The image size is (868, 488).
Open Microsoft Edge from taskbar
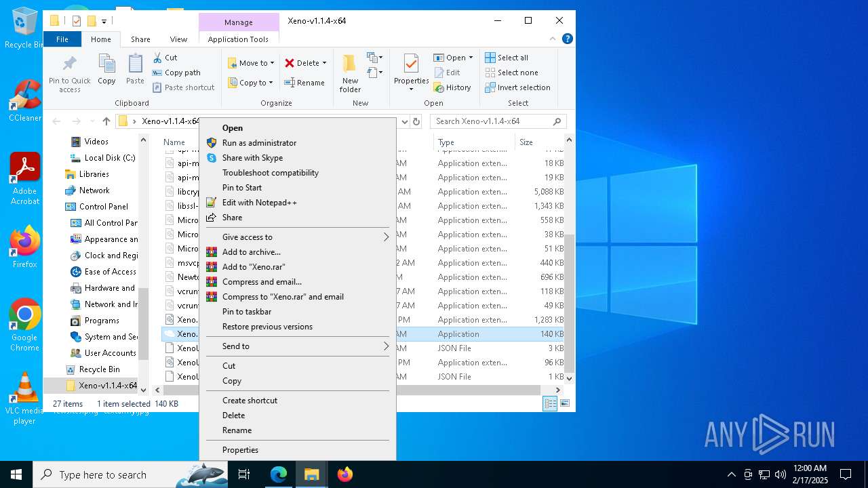[x=279, y=474]
